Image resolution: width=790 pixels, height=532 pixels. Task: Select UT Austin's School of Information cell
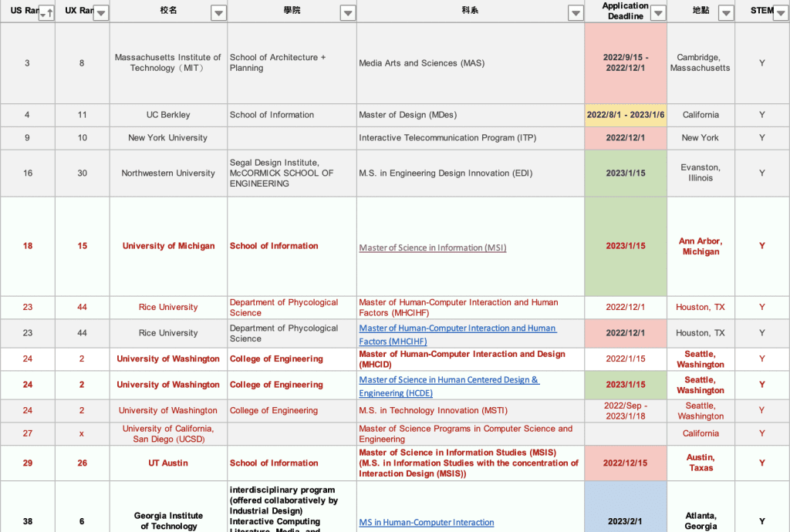(x=292, y=463)
